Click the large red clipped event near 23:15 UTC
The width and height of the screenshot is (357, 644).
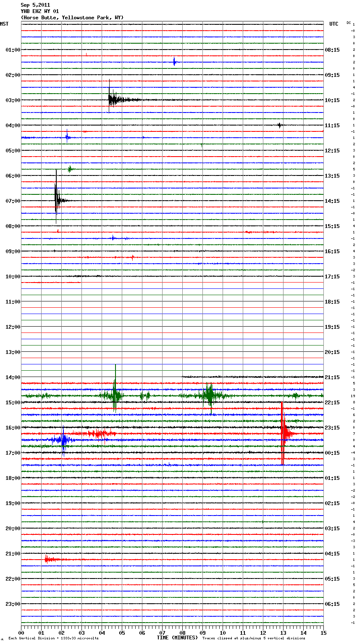tap(286, 433)
